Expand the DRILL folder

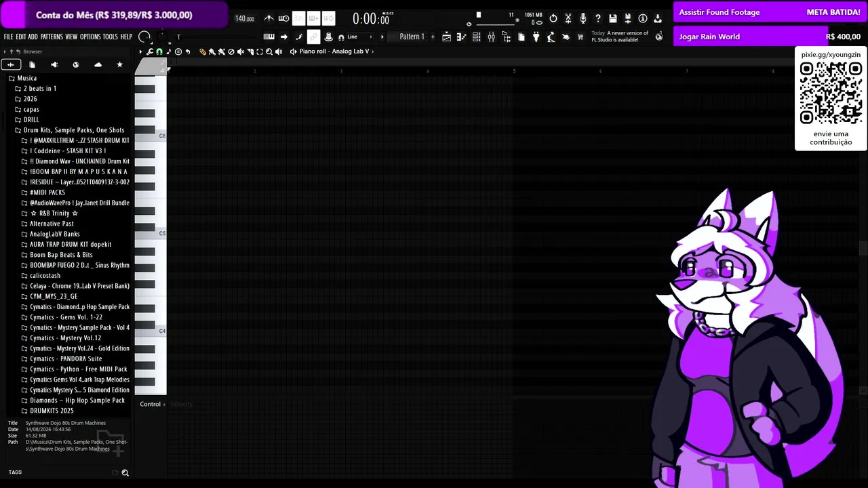coord(27,119)
